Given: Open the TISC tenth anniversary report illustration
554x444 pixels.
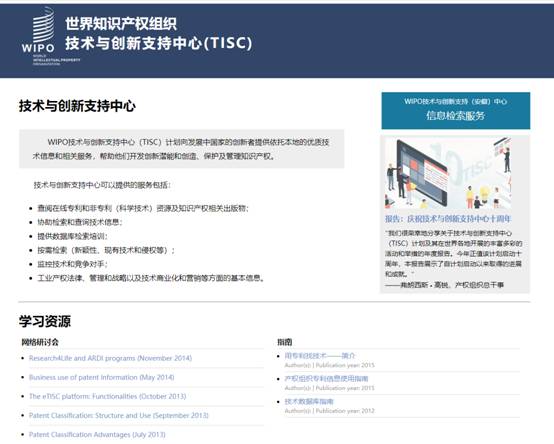Looking at the screenshot, I should pyautogui.click(x=448, y=173).
